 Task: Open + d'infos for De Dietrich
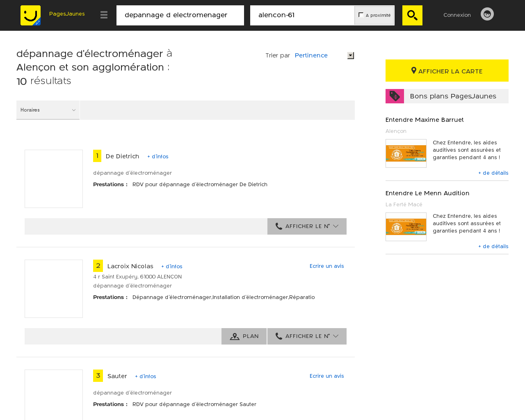click(x=158, y=156)
